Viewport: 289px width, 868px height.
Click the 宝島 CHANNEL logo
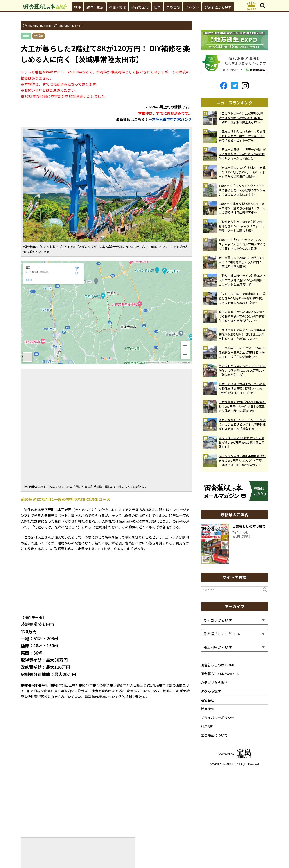pyautogui.click(x=244, y=754)
